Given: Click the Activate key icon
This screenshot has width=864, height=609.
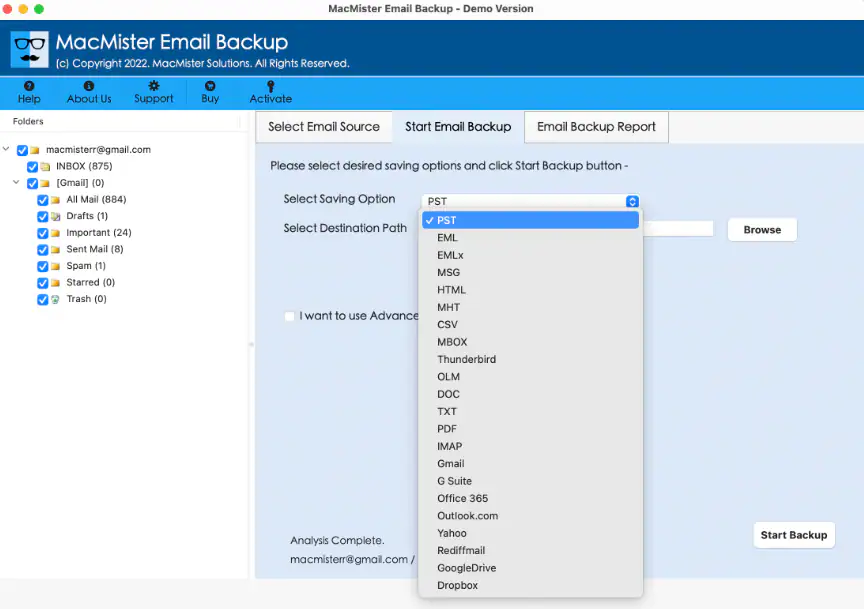Looking at the screenshot, I should [271, 86].
